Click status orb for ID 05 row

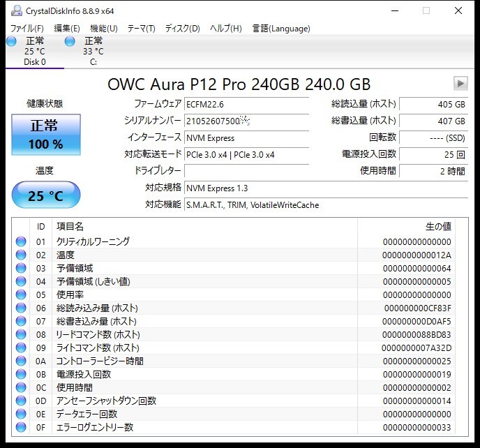click(21, 294)
